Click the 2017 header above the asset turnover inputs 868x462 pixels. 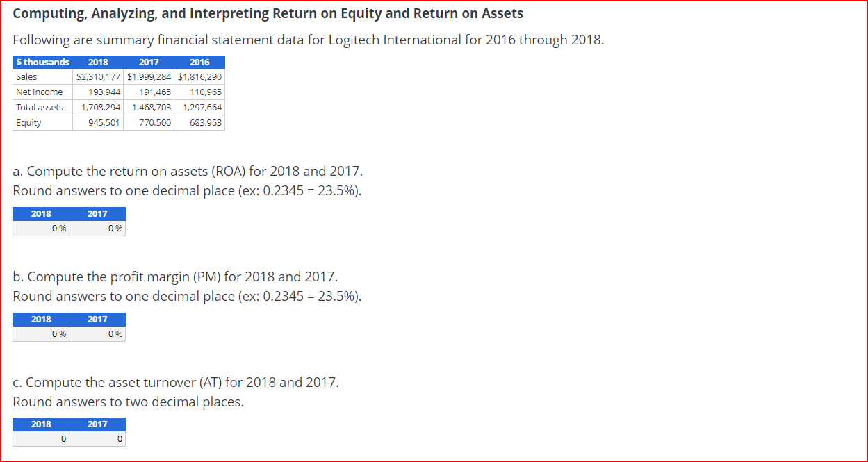(97, 424)
